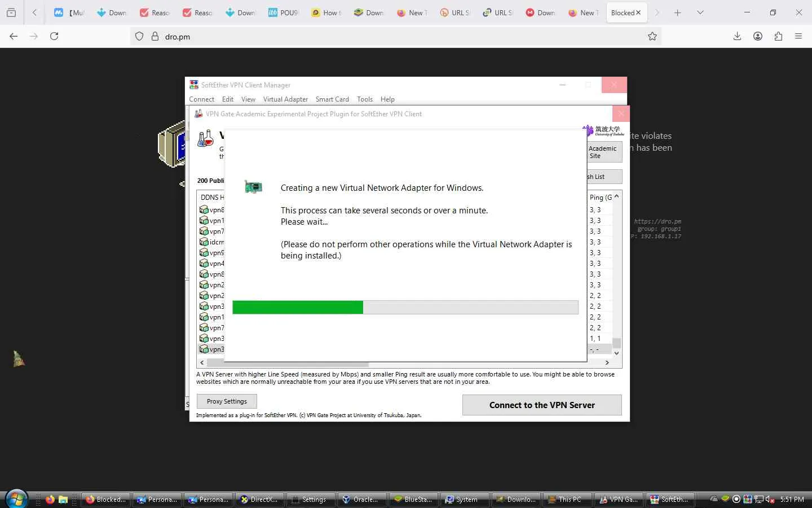Switch to the 【Mul browser tab
The width and height of the screenshot is (812, 508).
[69, 12]
